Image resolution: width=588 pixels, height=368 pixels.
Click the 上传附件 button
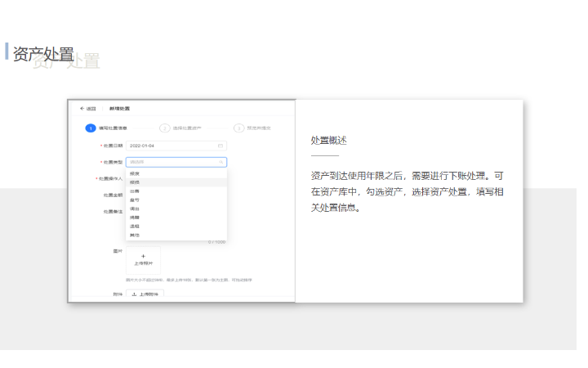[145, 294]
